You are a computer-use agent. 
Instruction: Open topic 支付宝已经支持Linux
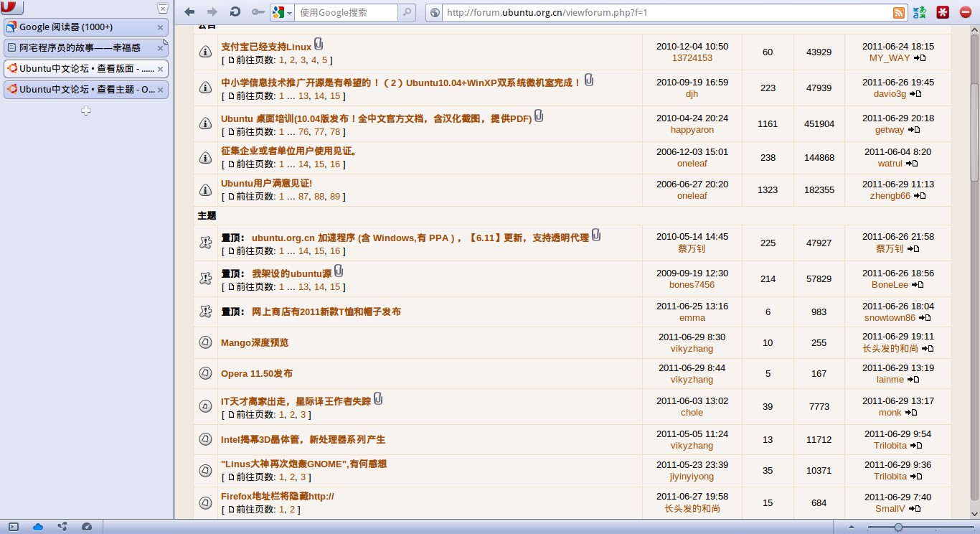point(266,47)
